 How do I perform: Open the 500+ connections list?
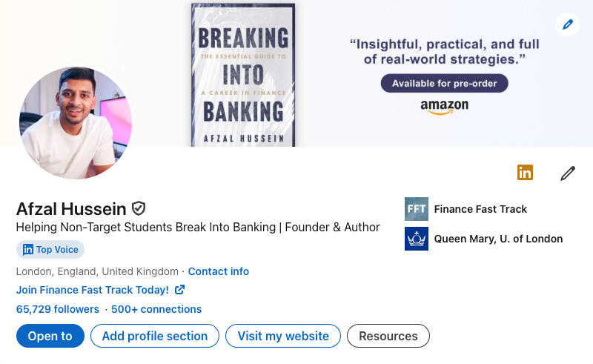tap(156, 309)
